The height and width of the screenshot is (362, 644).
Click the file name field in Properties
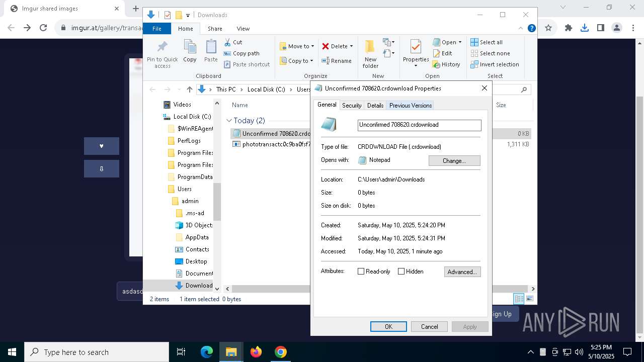[x=420, y=125]
